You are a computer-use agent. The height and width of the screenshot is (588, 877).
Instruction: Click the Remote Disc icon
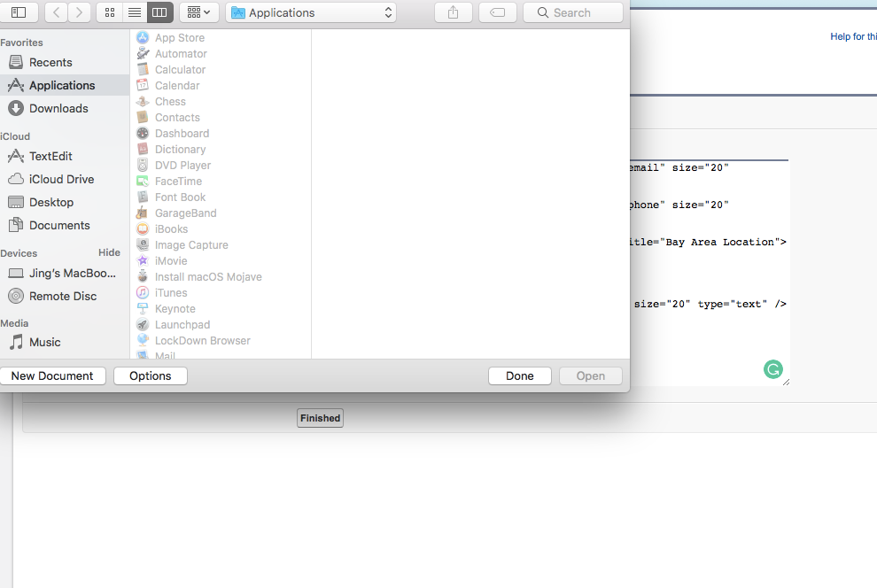pyautogui.click(x=16, y=297)
